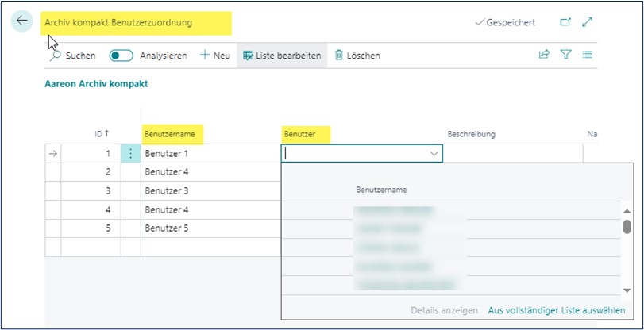Click Aus vollständiger Liste auswählen link
This screenshot has height=330, width=644.
pos(556,310)
